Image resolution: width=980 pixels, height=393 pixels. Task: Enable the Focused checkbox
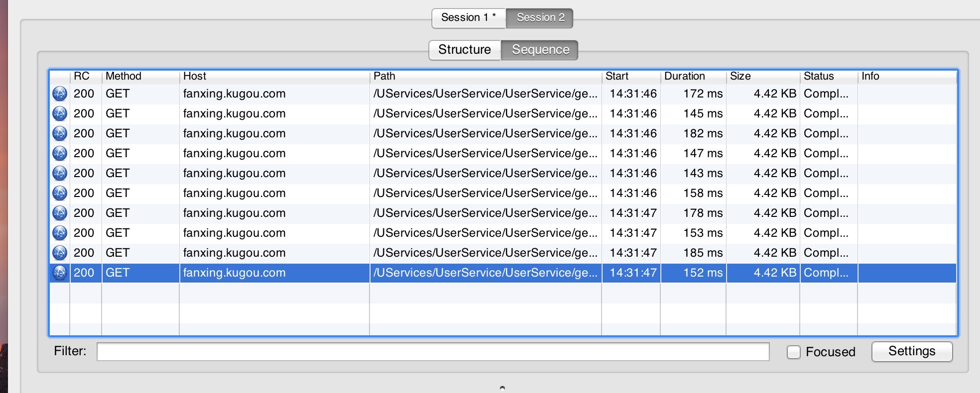(x=794, y=352)
